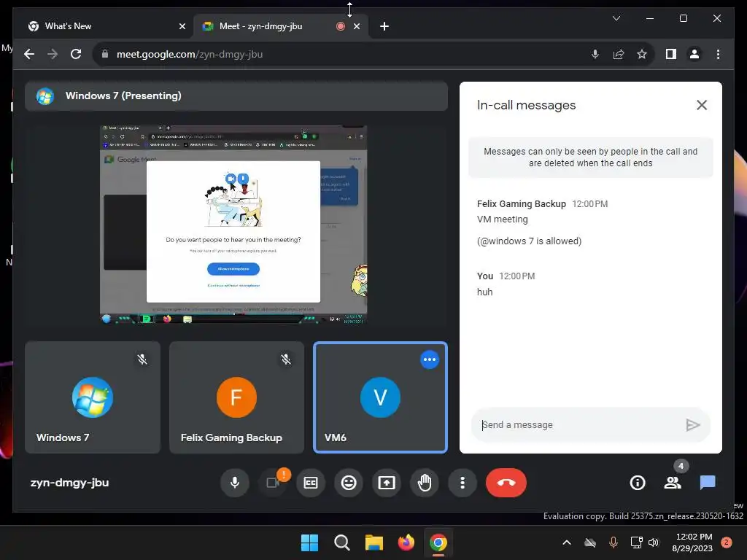The width and height of the screenshot is (747, 560).
Task: Open File Explorer from taskbar
Action: coord(374,542)
